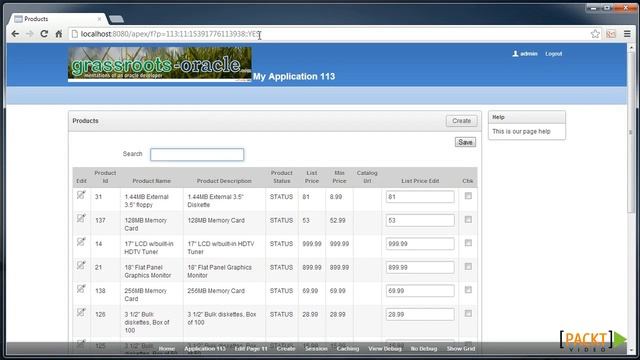
Task: Click the browser forward arrow
Action: [x=30, y=34]
